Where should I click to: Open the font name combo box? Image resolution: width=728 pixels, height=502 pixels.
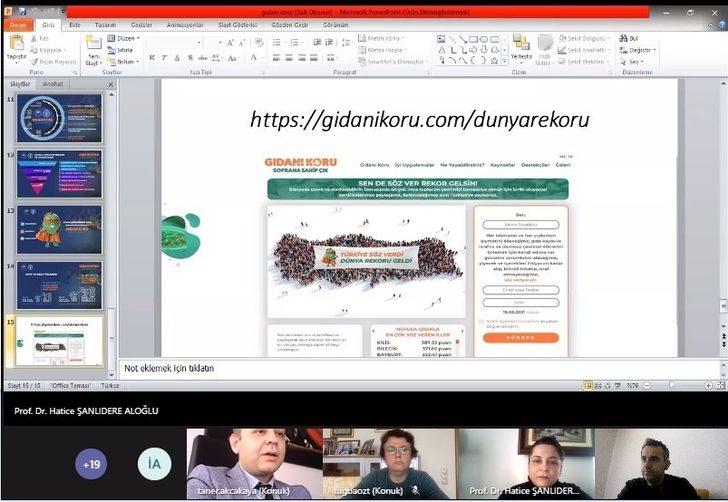(174, 43)
